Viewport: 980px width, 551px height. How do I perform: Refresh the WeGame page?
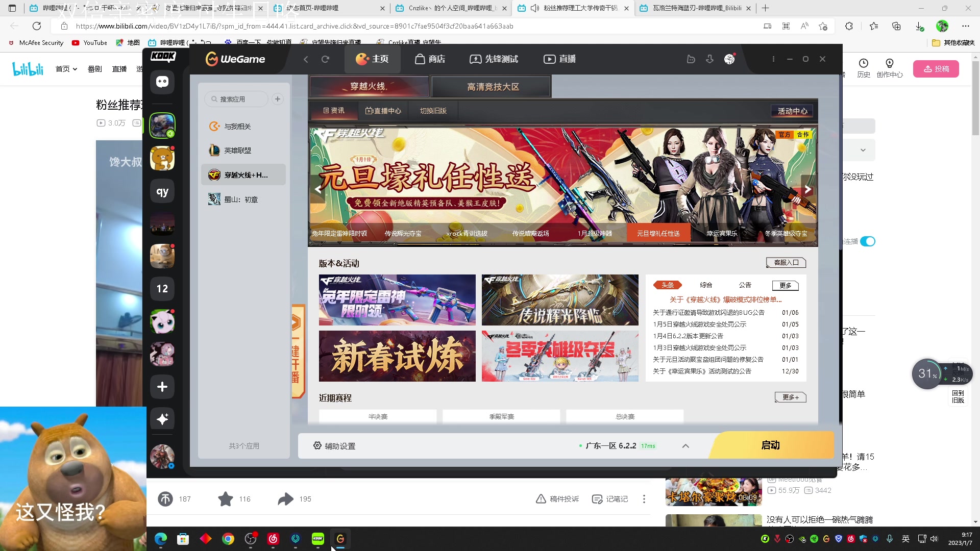(325, 59)
